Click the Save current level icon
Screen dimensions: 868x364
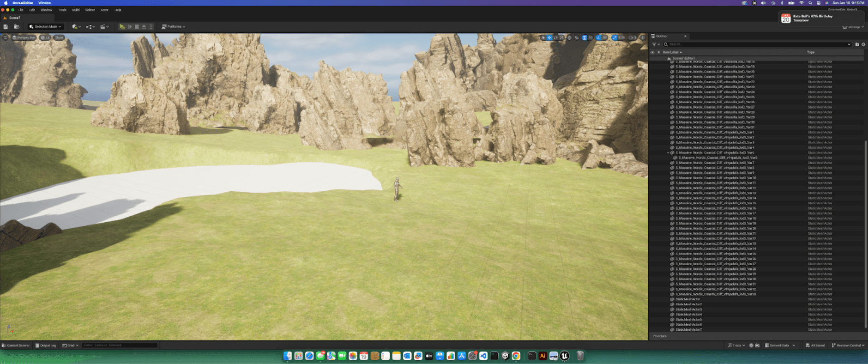(6, 27)
